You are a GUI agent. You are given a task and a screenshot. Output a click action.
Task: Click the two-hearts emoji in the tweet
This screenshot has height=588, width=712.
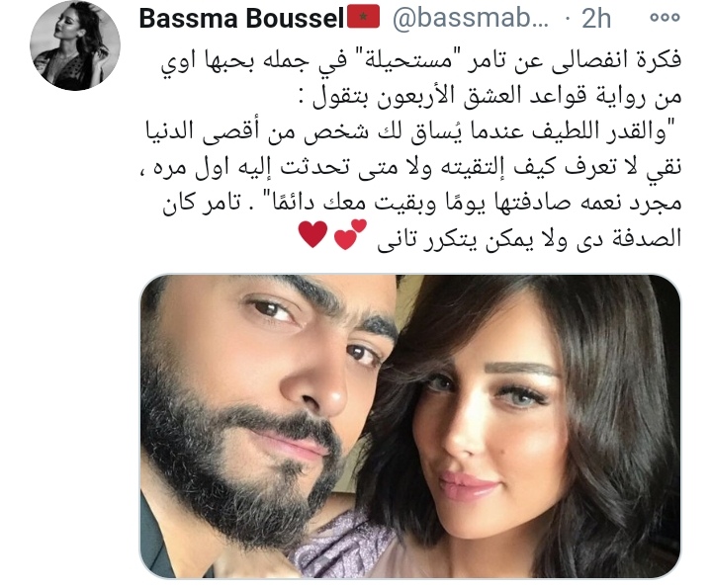350,234
